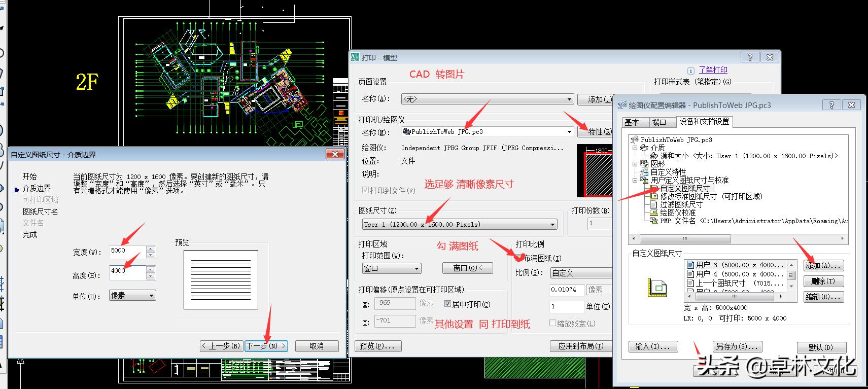Screen dimensions: 868x389
Task: Click the AutoCAD icon in the plot dialog title bar
Action: click(355, 57)
